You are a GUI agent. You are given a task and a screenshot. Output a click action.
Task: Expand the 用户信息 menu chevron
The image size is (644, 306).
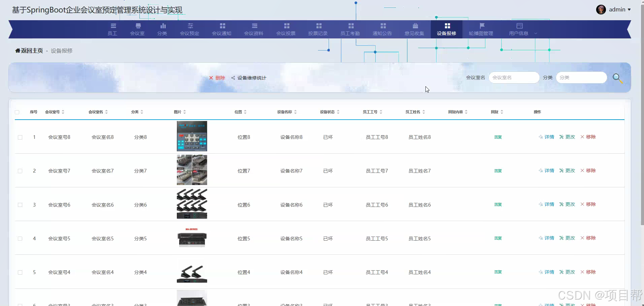[536, 33]
